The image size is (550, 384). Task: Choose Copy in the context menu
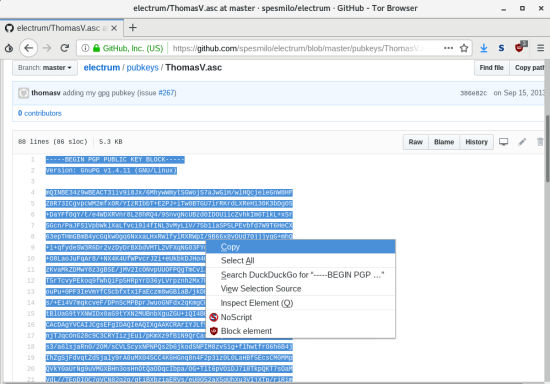pyautogui.click(x=301, y=247)
